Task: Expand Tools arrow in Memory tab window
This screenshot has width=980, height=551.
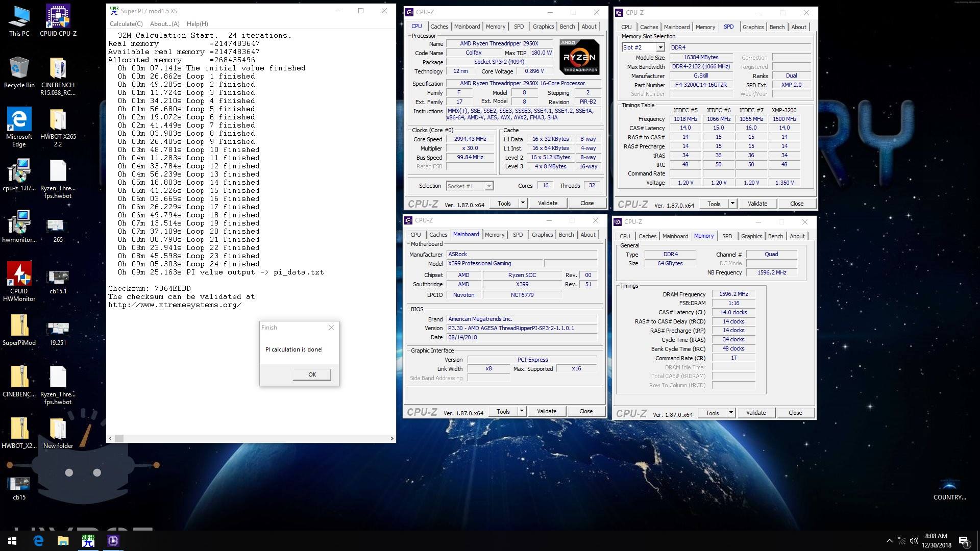Action: click(731, 413)
